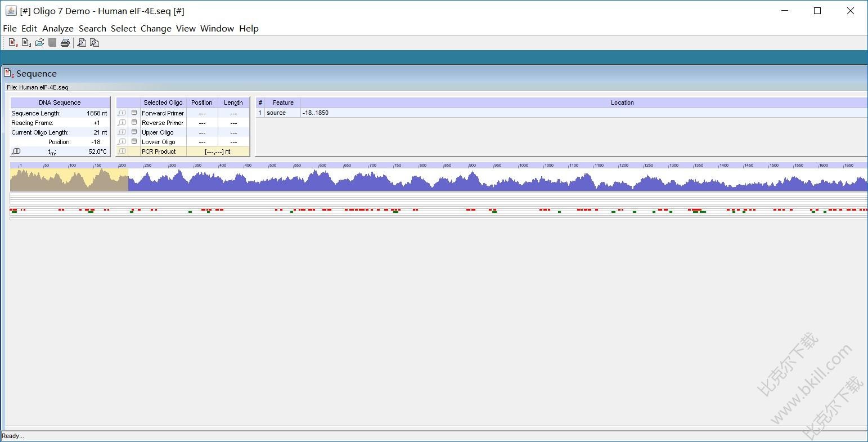Toggle the Reverse Primer checkbox
The image size is (868, 442).
click(x=134, y=123)
